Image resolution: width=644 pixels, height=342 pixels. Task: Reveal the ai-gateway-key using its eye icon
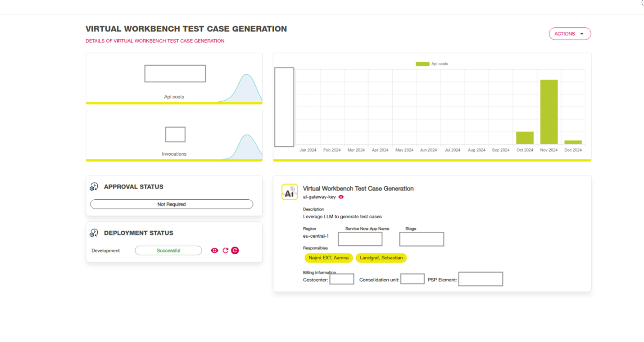click(x=341, y=197)
